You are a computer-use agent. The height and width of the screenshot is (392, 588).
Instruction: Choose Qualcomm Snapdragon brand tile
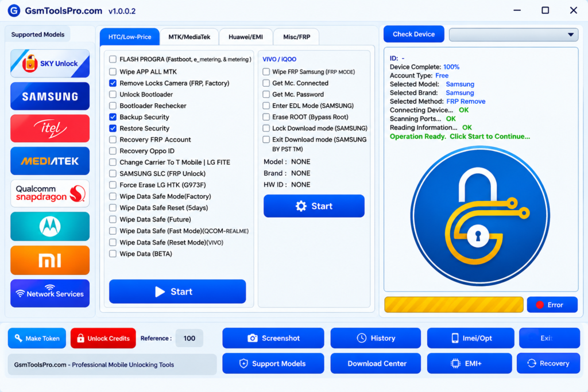[50, 193]
